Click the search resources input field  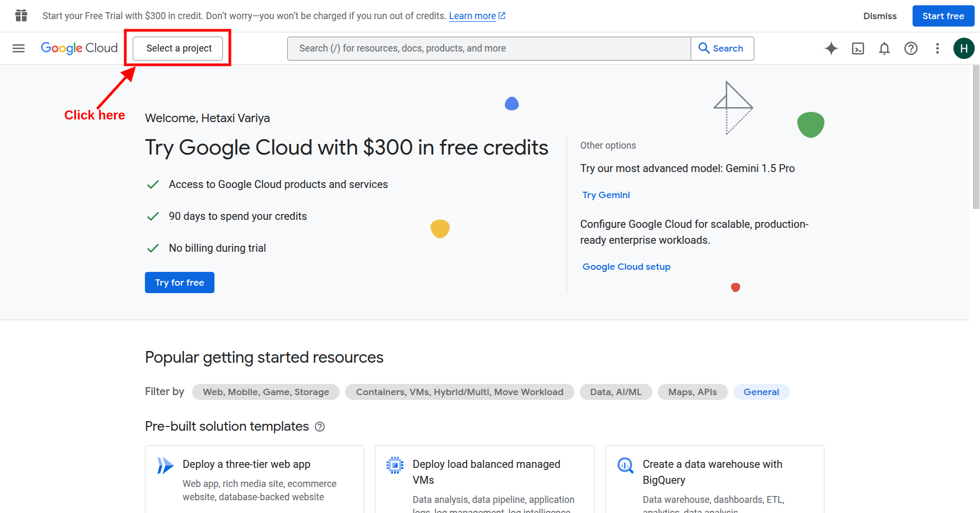click(x=488, y=48)
